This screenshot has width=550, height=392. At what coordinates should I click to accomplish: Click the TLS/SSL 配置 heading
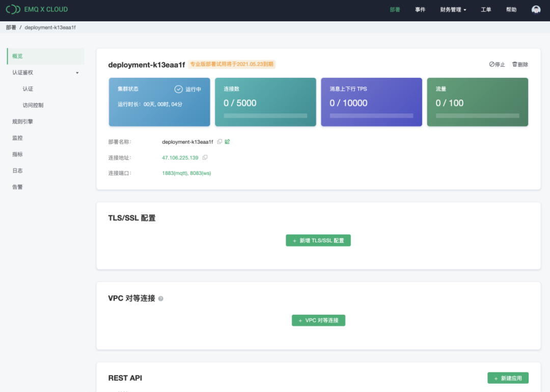click(x=132, y=218)
